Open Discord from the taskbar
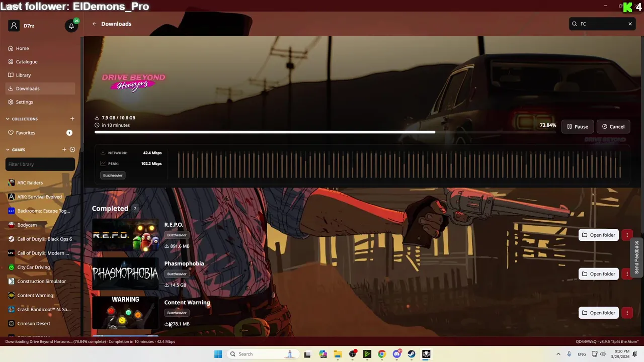This screenshot has width=644, height=362. click(x=397, y=354)
